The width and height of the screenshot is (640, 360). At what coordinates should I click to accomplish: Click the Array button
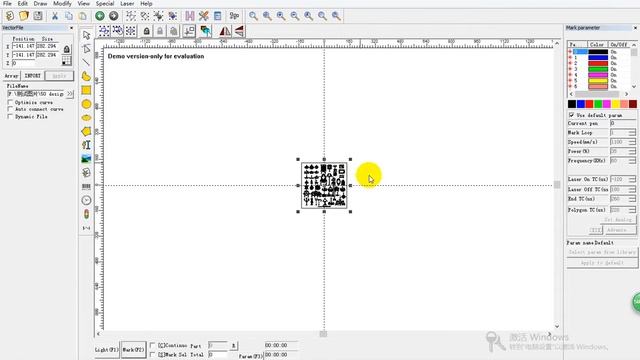(x=11, y=76)
